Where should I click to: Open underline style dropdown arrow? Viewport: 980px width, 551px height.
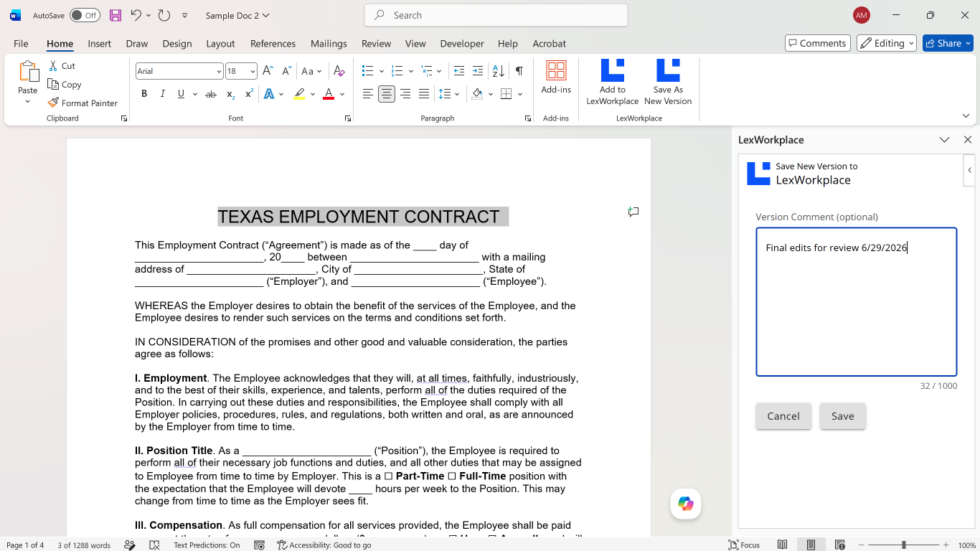(195, 94)
